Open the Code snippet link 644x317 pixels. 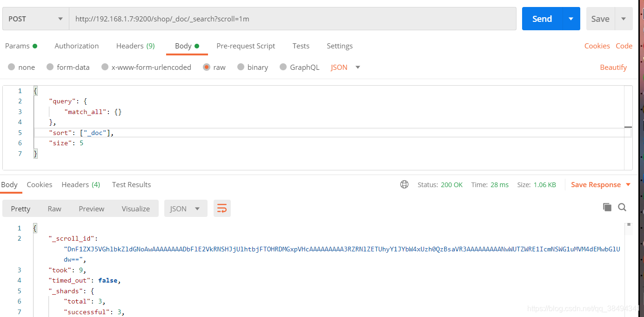[624, 46]
